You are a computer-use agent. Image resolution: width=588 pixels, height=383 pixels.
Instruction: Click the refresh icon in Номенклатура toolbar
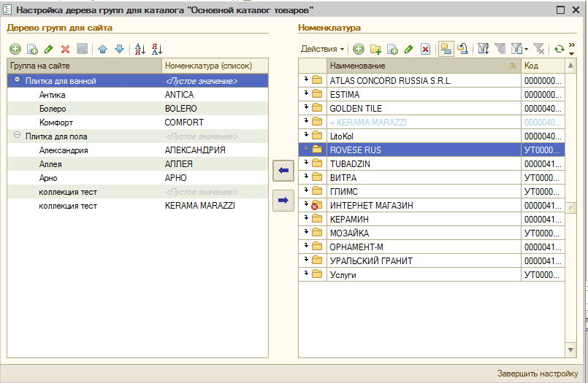coord(559,49)
